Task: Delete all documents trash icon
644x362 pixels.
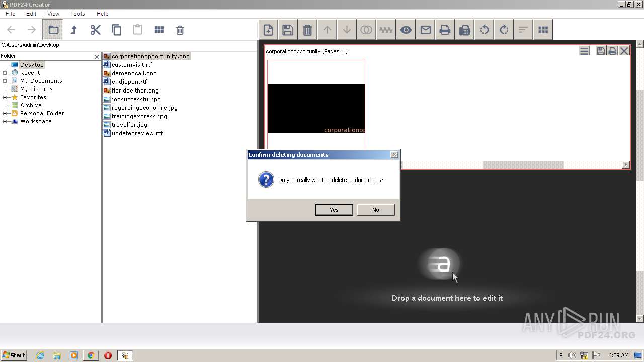Action: 307,30
